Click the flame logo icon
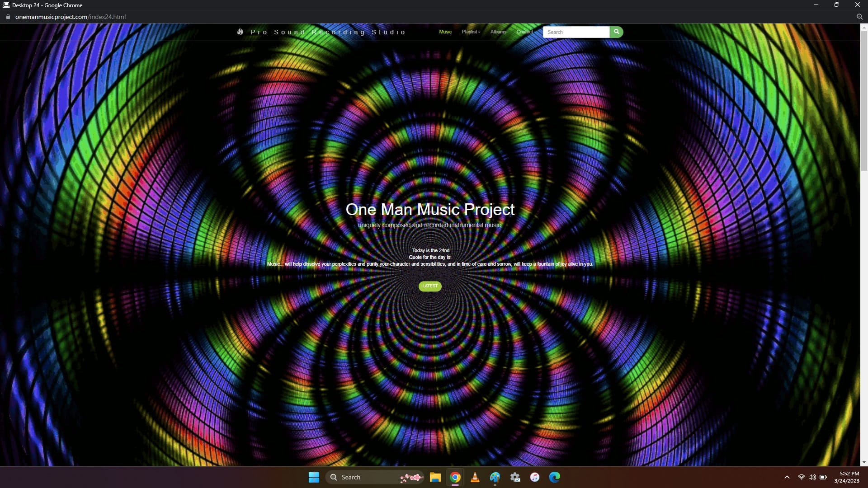Screen dimensions: 868x488 coord(240,32)
